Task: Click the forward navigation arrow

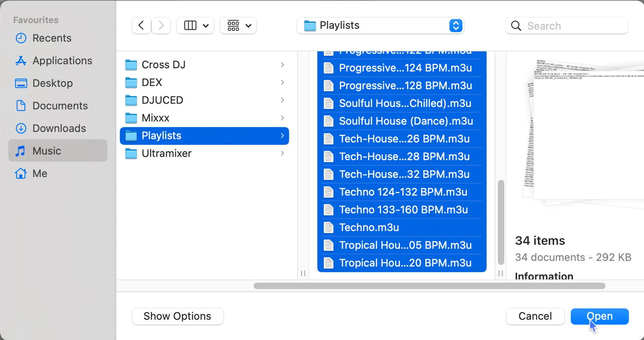Action: tap(161, 25)
